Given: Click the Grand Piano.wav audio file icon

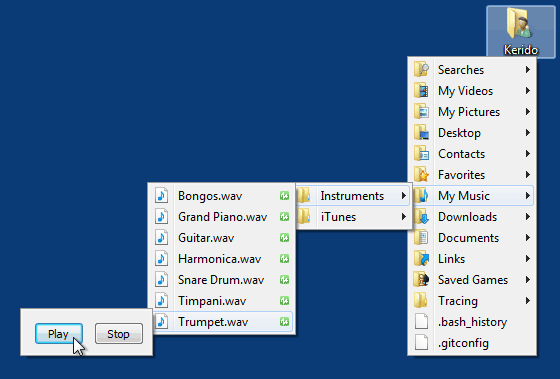Looking at the screenshot, I should [161, 217].
